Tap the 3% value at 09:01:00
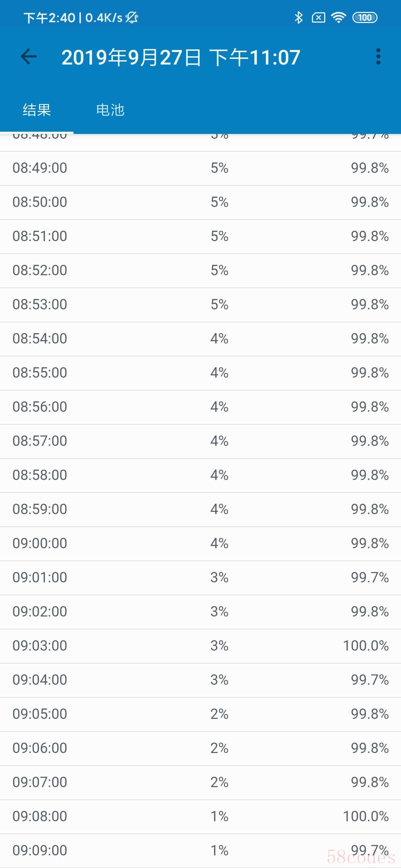401x868 pixels. point(219,578)
